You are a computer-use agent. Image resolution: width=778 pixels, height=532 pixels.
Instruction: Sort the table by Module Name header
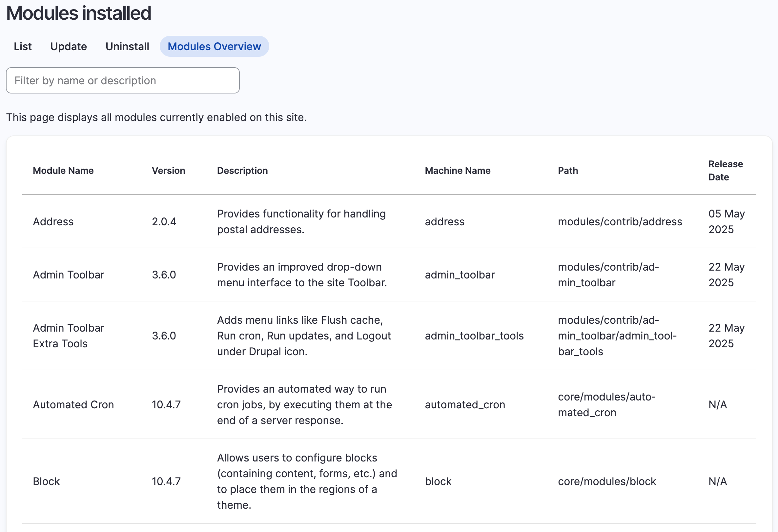coord(63,171)
